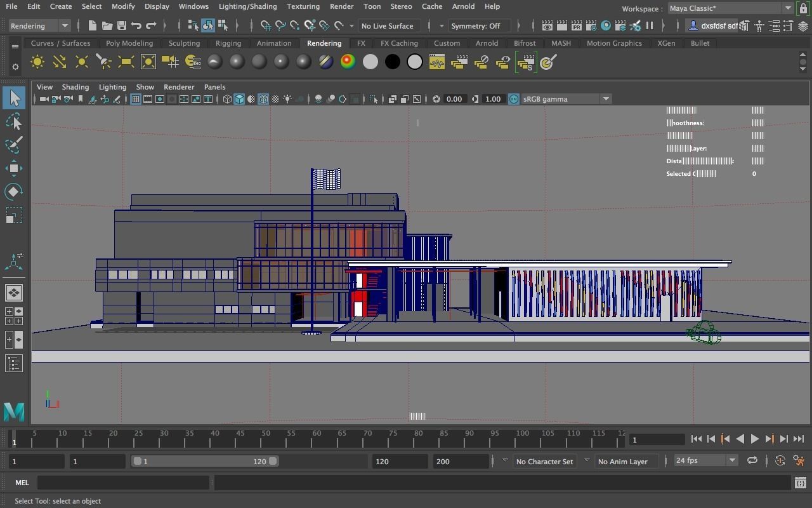Enable wireframe display in the viewport toolbar
Viewport: 812px width, 508px height.
pyautogui.click(x=227, y=98)
